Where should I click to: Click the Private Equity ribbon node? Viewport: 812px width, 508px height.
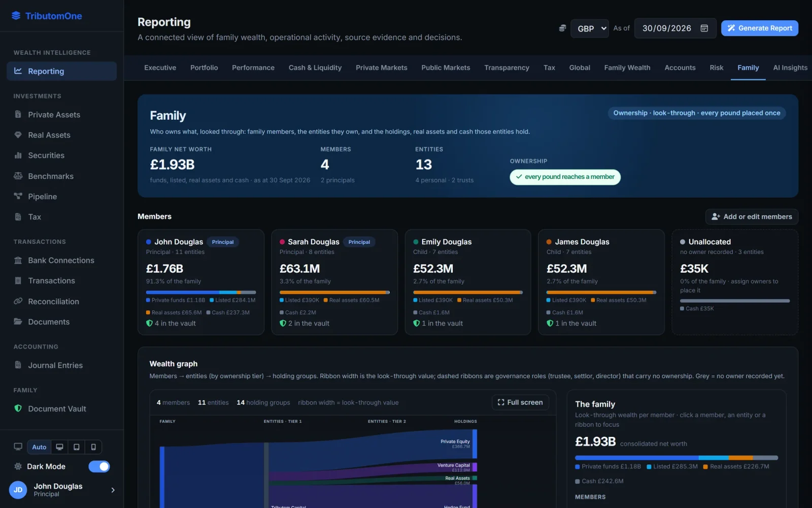tap(475, 444)
